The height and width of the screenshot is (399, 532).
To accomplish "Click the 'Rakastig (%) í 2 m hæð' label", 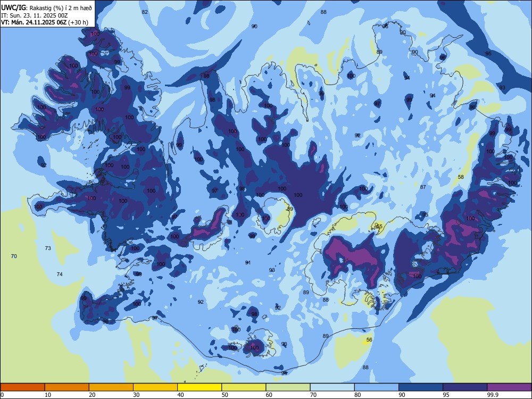I will point(61,8).
